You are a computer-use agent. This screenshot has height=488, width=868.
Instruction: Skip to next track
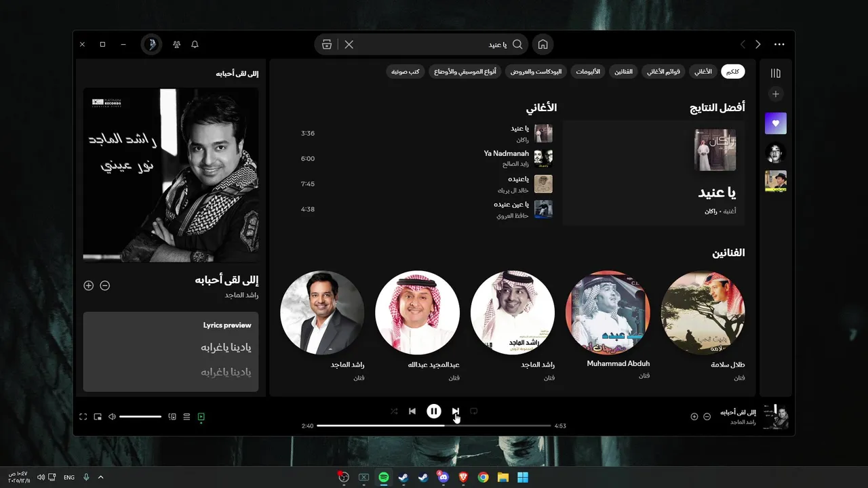pos(456,411)
